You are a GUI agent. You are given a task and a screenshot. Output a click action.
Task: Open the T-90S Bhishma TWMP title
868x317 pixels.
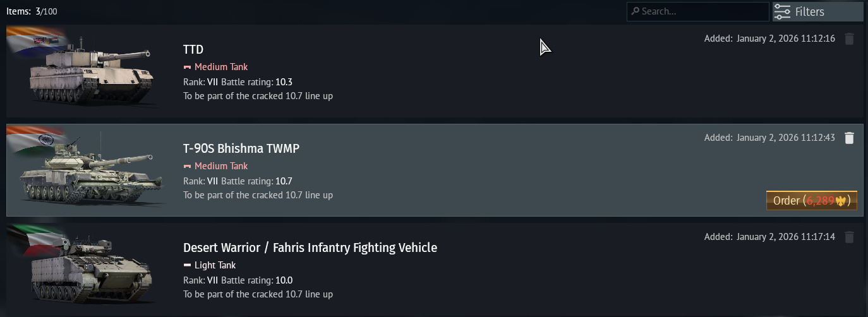click(x=241, y=149)
